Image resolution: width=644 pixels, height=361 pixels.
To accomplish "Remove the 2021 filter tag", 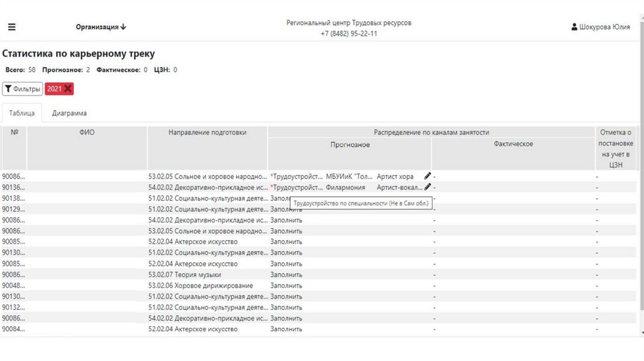I will coord(68,89).
